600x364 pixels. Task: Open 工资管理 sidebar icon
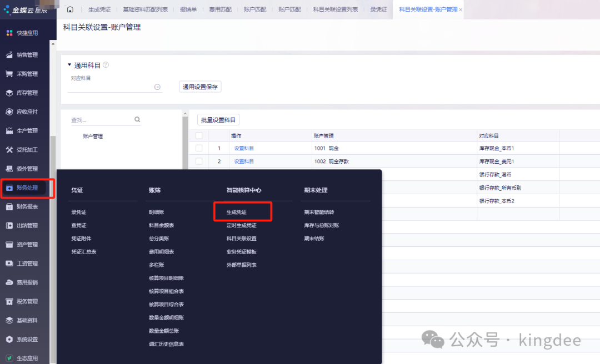tap(9, 263)
